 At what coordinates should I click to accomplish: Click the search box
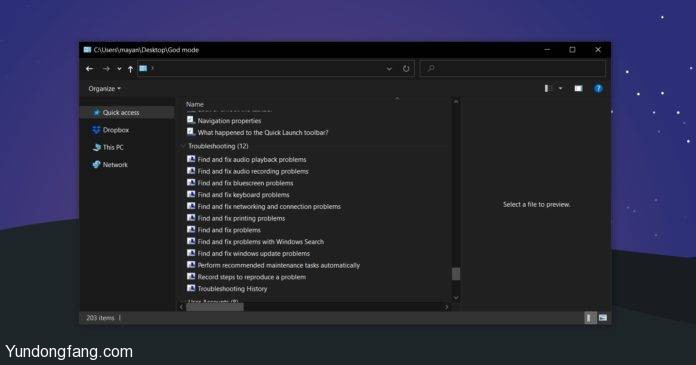click(x=513, y=68)
